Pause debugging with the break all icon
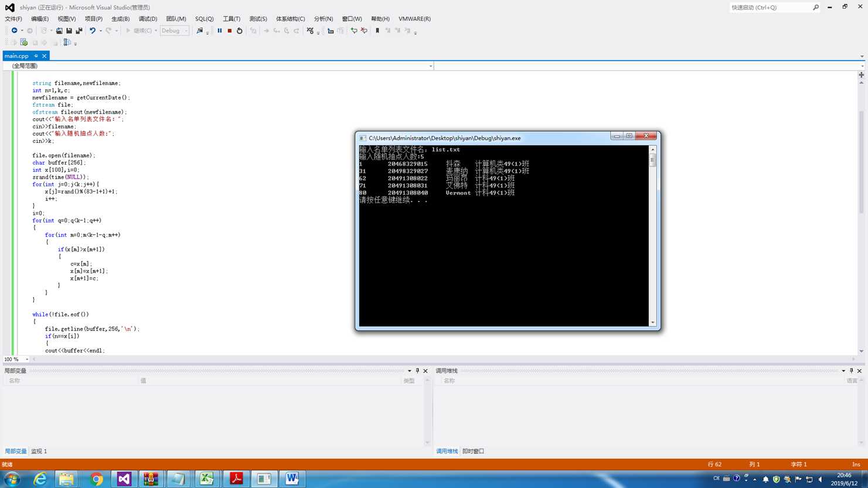This screenshot has width=868, height=488. pos(220,30)
